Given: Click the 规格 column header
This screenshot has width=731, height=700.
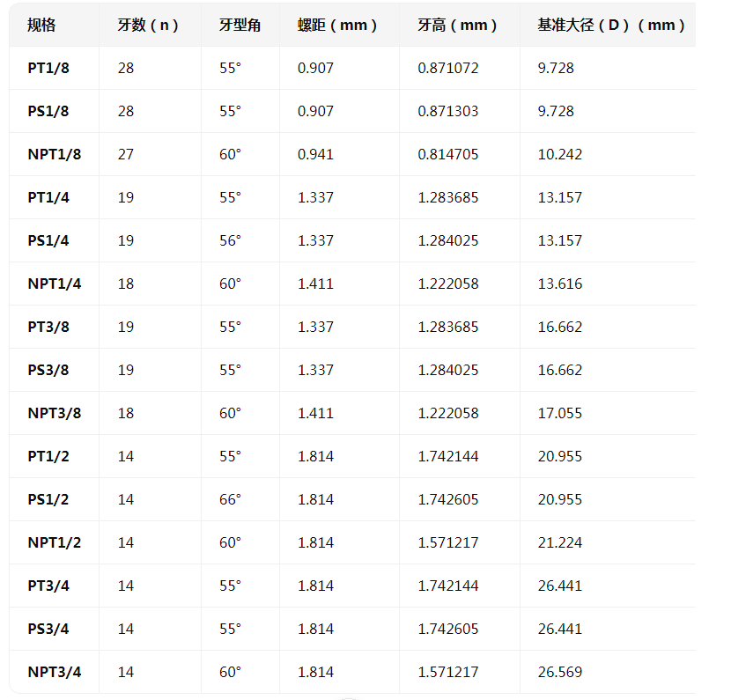Looking at the screenshot, I should pos(41,26).
